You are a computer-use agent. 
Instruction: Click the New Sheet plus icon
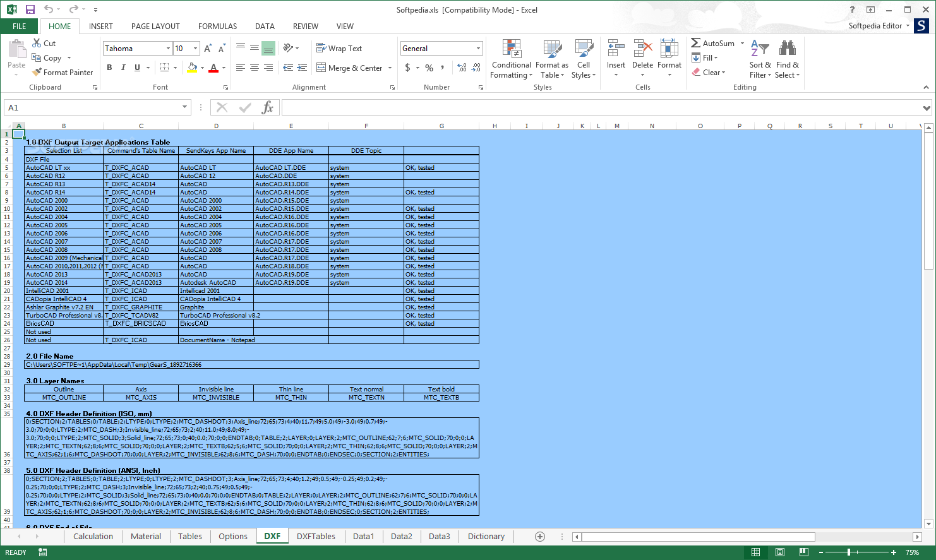coord(540,537)
